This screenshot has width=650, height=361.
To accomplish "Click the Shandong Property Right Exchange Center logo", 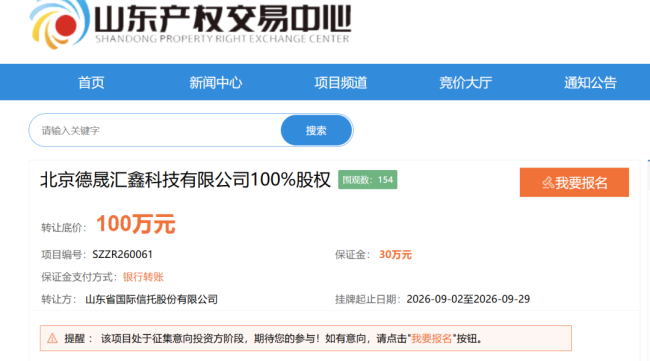I will [191, 24].
